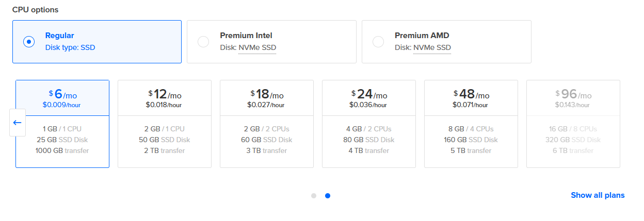Viewport: 644px width, 221px height.
Task: Click the NVMe SSD label under Premium Intel
Action: tap(257, 48)
